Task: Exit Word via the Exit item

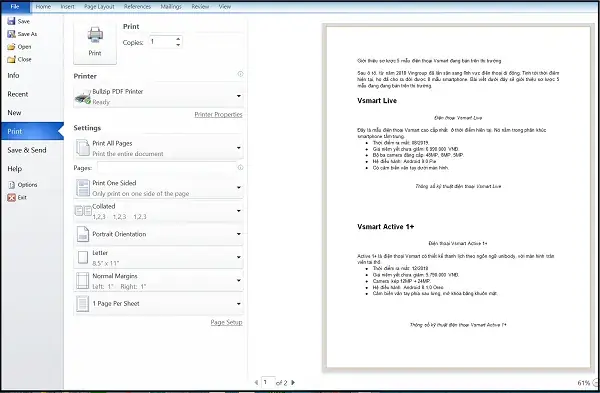Action: pyautogui.click(x=17, y=197)
